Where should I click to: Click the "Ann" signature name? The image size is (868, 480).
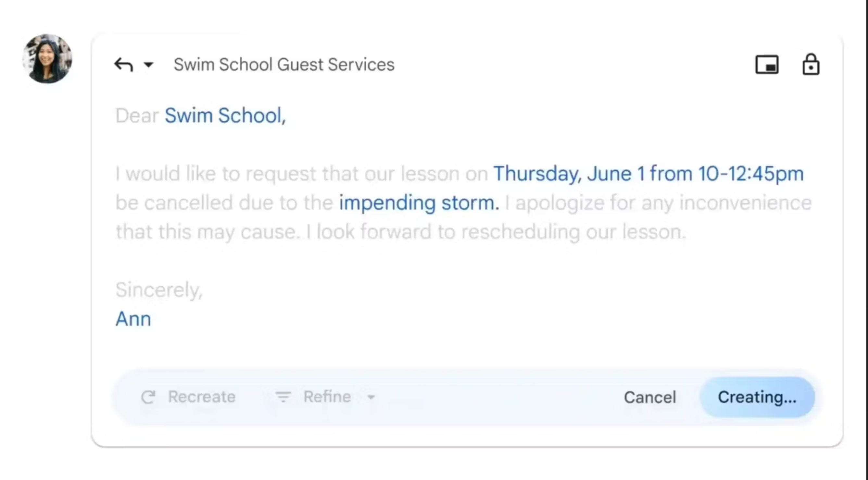[133, 319]
